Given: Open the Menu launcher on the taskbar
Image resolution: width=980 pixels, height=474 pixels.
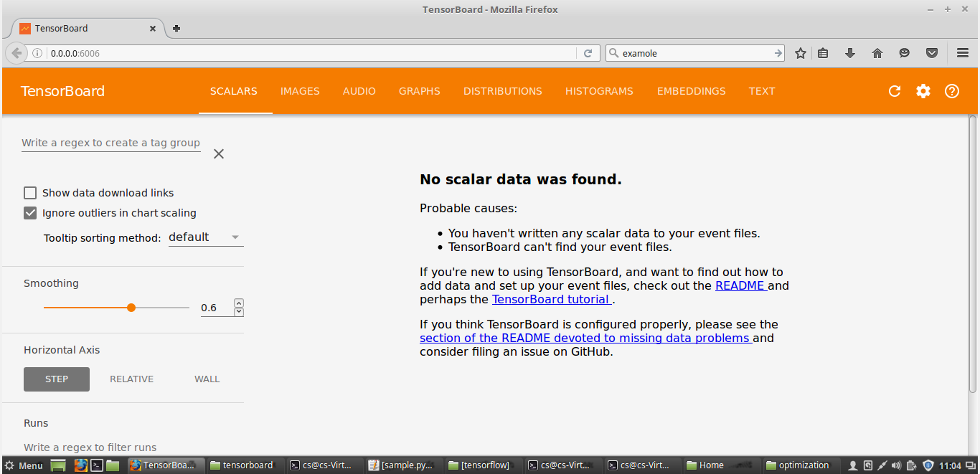Looking at the screenshot, I should point(24,465).
